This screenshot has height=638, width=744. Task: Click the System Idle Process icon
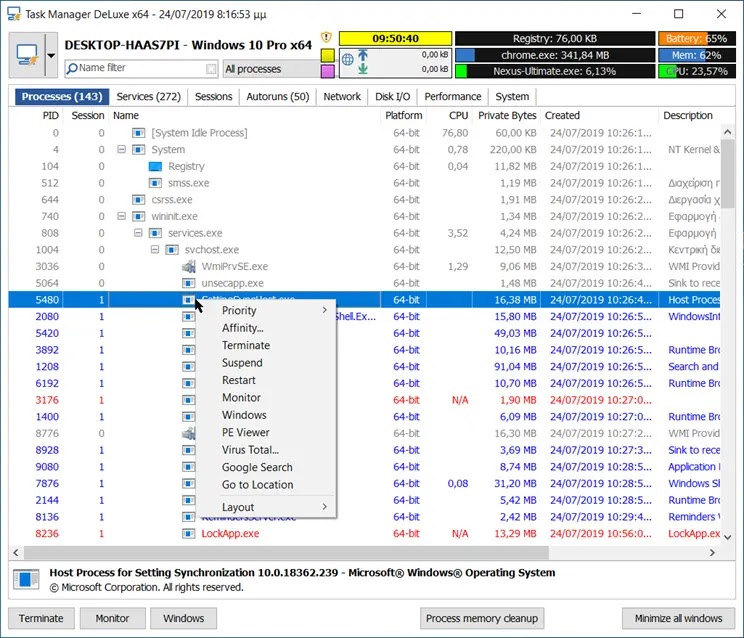[139, 133]
